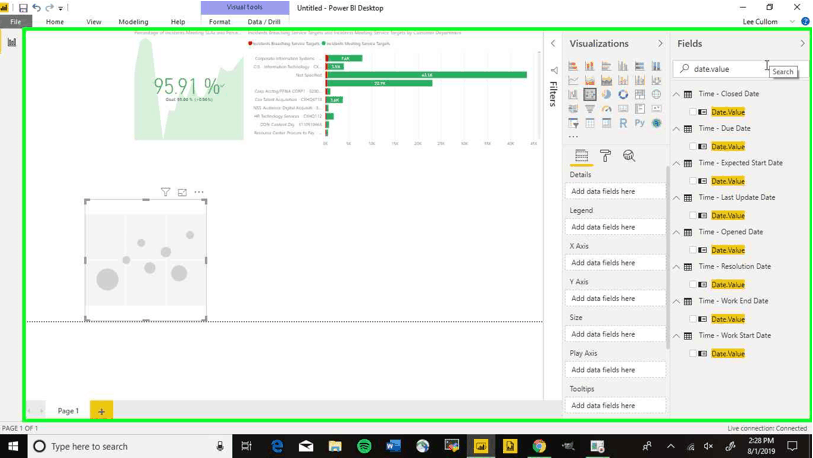The height and width of the screenshot is (458, 813).
Task: Select the Treemap visual
Action: pyautogui.click(x=639, y=94)
